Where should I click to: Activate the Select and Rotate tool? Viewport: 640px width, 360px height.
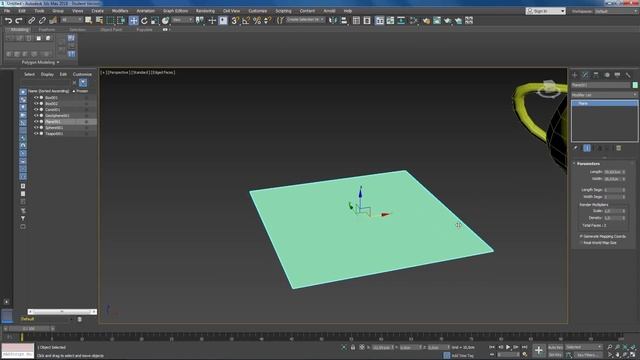[x=144, y=20]
